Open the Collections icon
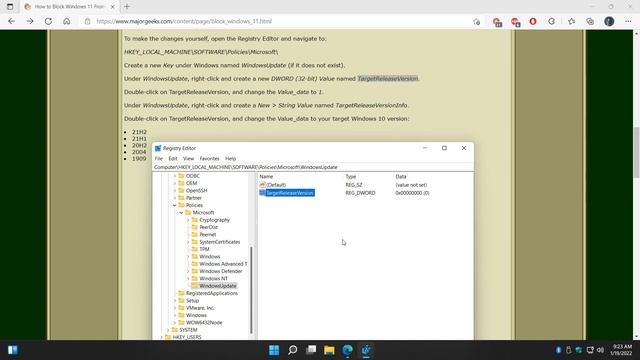Image resolution: width=640 pixels, height=360 pixels. click(x=590, y=21)
